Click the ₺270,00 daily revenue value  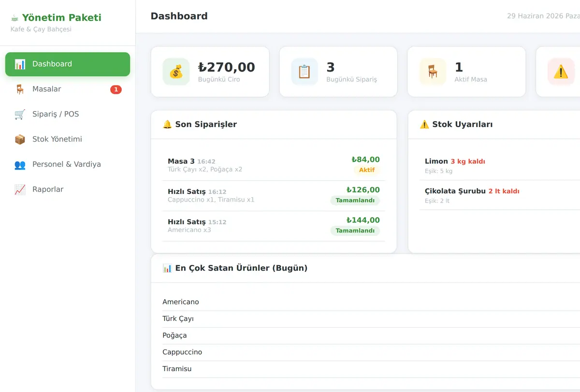pyautogui.click(x=227, y=67)
